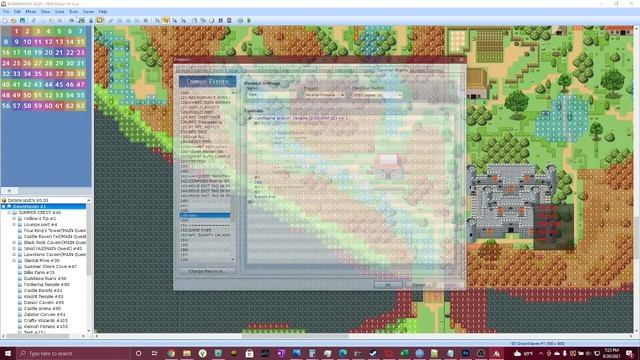
Task: Select the Pencil drawing tool
Action: (x=111, y=20)
